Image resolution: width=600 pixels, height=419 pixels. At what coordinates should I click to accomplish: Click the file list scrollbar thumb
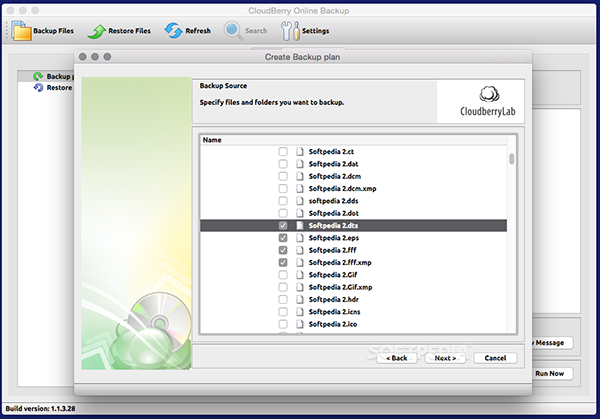click(x=512, y=159)
